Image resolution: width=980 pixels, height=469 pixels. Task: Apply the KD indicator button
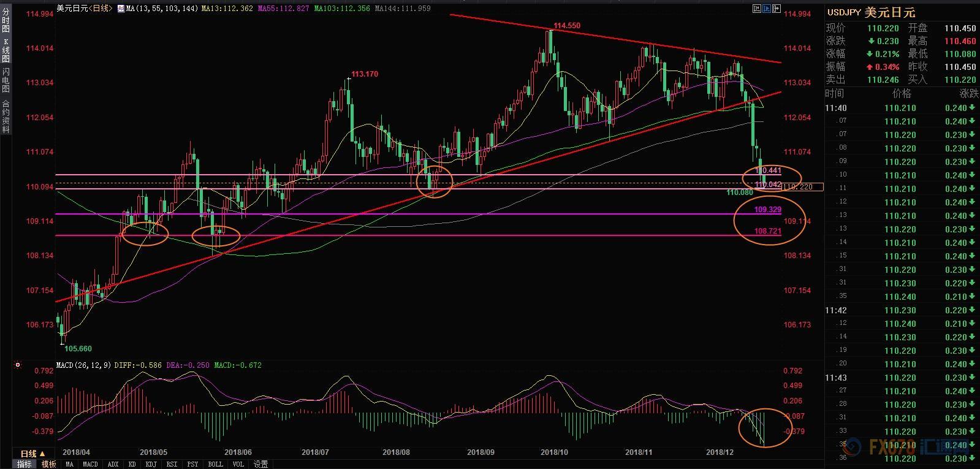pyautogui.click(x=132, y=464)
